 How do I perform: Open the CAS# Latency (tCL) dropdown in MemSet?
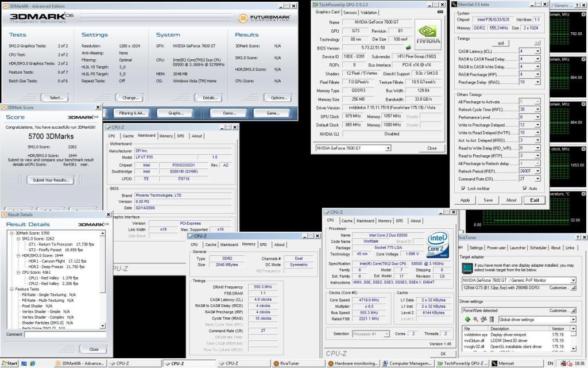[x=537, y=51]
